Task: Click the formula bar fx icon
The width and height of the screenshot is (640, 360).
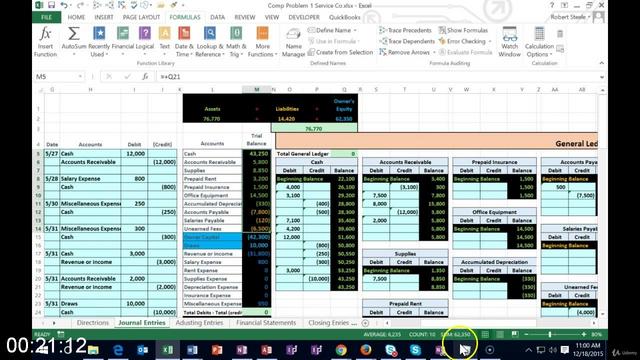Action: (145, 77)
